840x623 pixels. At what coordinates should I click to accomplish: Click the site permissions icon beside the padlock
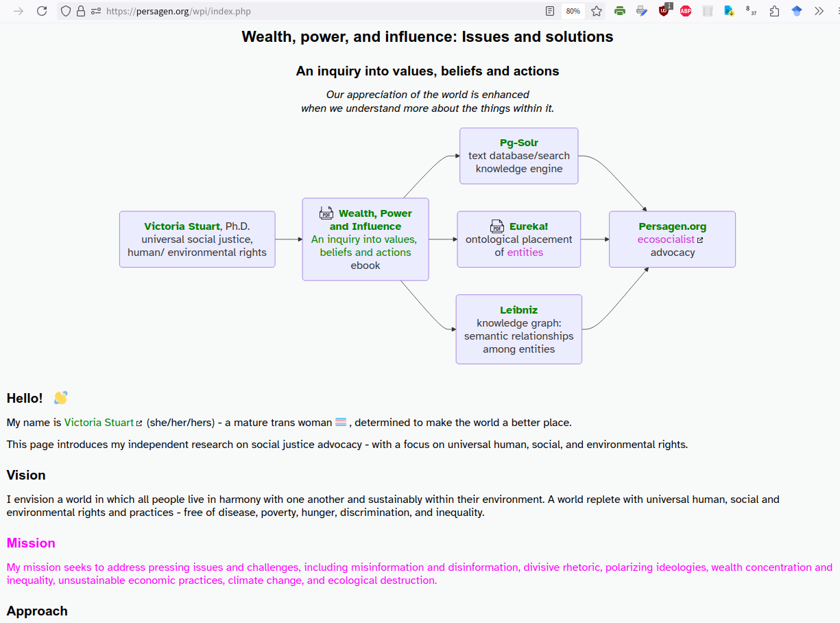pyautogui.click(x=96, y=11)
